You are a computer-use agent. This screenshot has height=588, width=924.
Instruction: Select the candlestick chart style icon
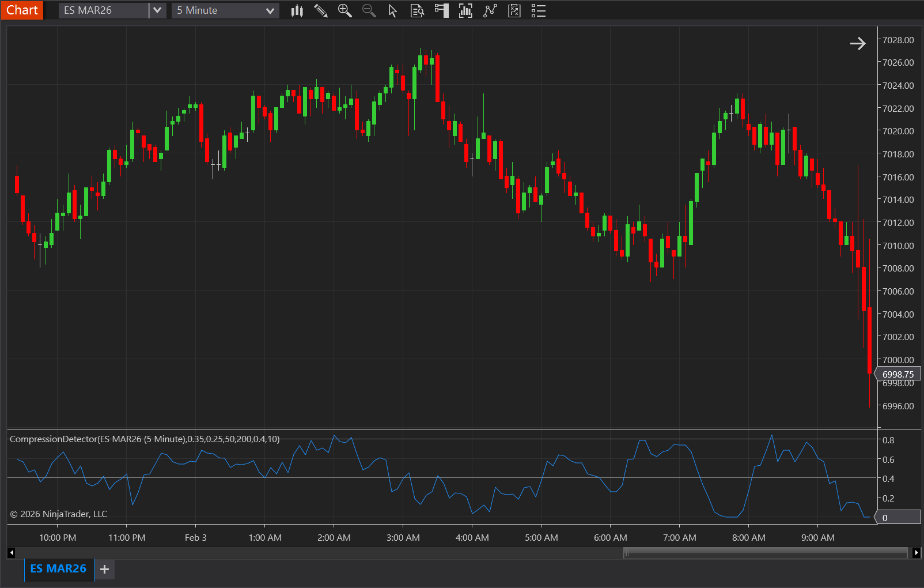297,10
